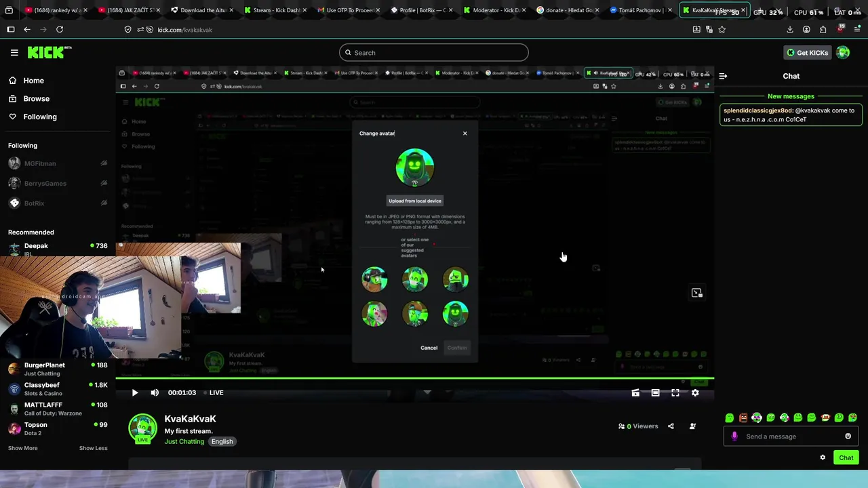Toggle play/pause on the stream
The height and width of the screenshot is (488, 868).
tap(134, 392)
